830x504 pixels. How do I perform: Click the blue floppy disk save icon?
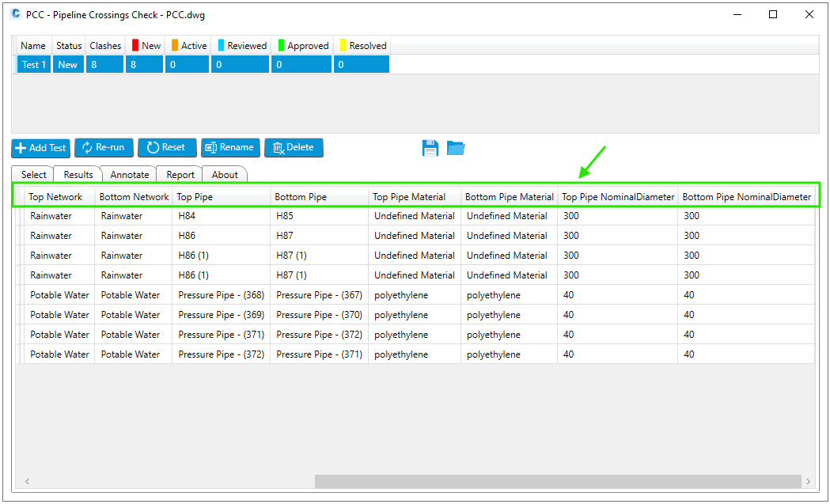430,148
